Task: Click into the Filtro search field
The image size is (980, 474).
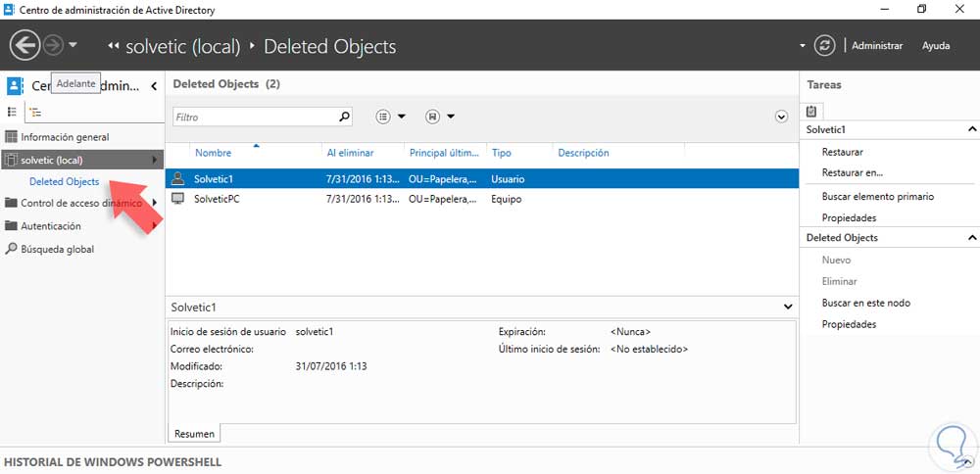Action: 255,117
